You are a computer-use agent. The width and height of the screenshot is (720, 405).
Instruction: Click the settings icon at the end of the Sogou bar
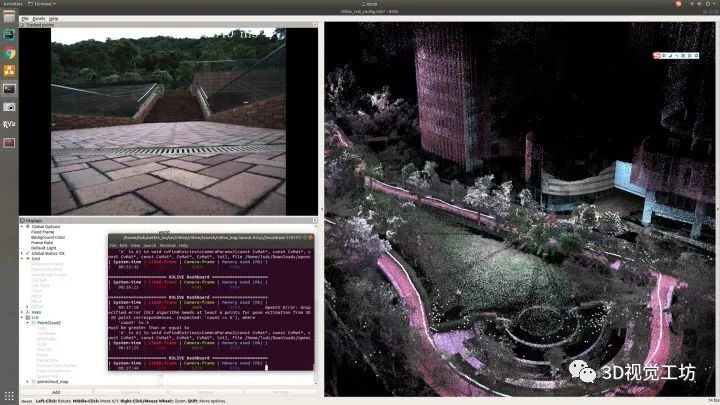696,56
